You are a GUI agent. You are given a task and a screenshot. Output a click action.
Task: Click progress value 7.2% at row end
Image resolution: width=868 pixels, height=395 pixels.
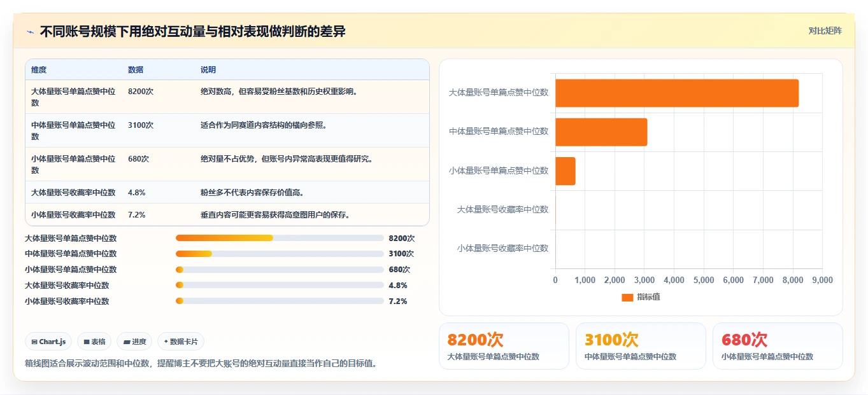[398, 301]
